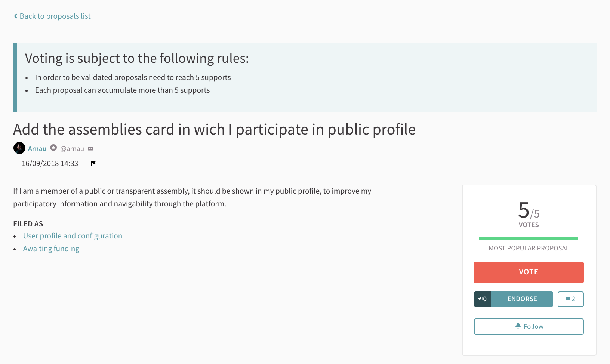The image size is (610, 364).
Task: Open the User profile and configuration category
Action: (73, 236)
